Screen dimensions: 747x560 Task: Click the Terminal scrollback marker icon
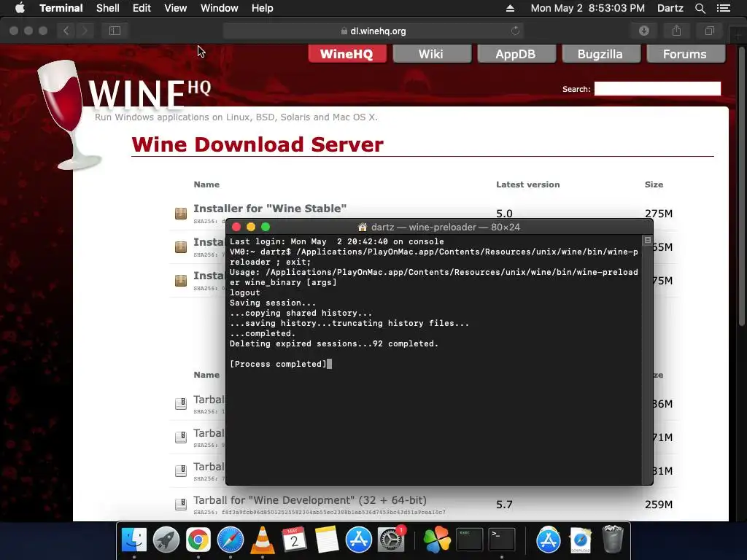(648, 241)
